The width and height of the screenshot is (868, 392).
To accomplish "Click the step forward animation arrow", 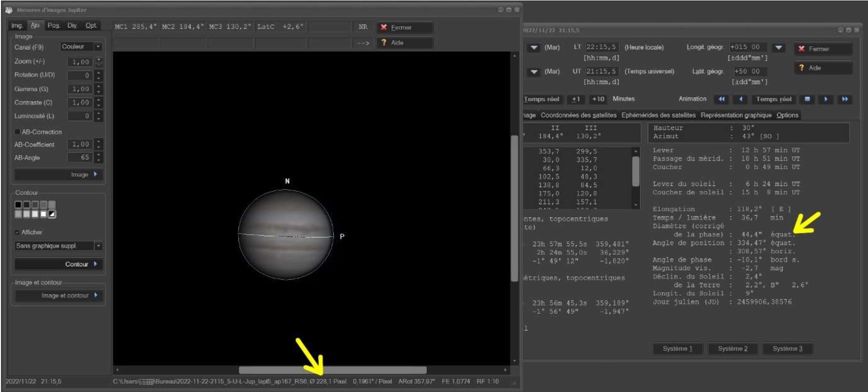I will pos(826,99).
